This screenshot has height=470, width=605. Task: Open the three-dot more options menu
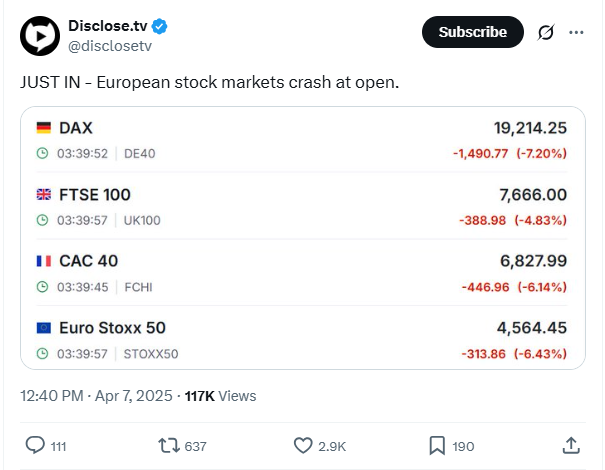click(x=576, y=32)
